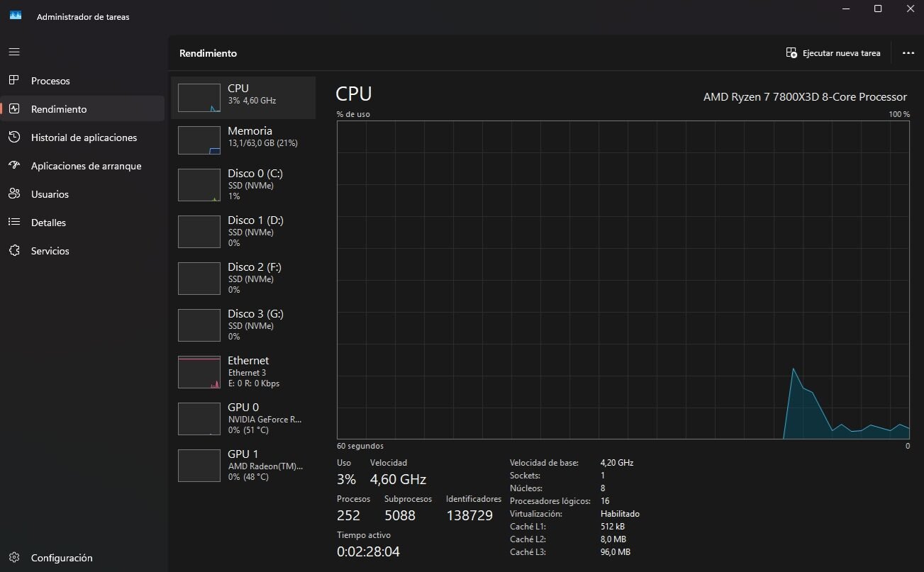
Task: Click the CPU usage graph area
Action: (623, 279)
